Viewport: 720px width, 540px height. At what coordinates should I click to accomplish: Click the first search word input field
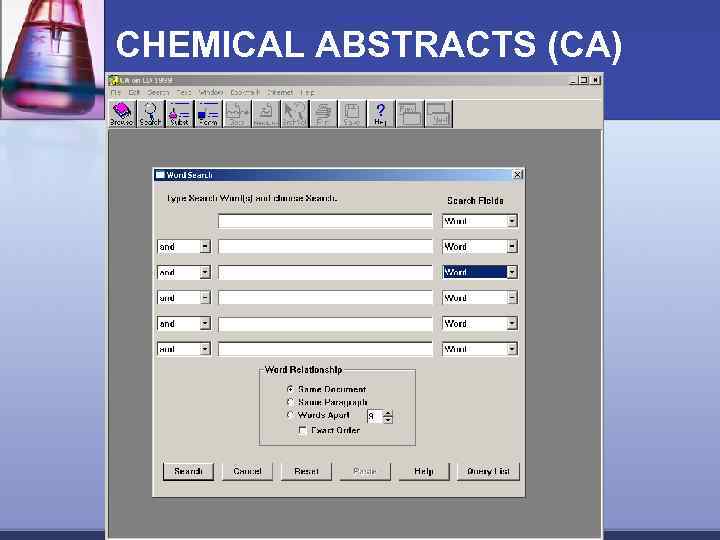point(325,221)
